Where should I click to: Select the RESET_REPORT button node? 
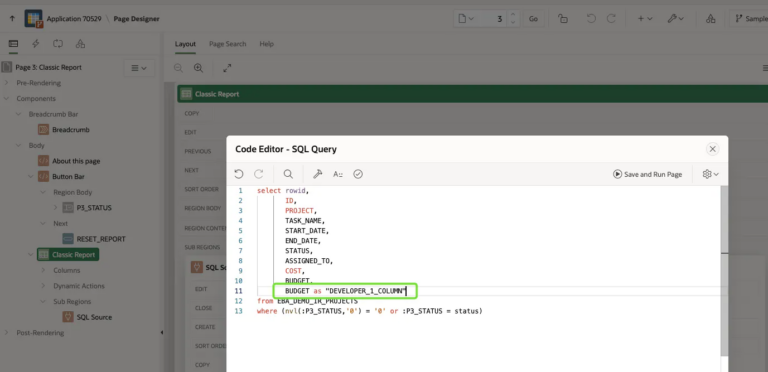point(101,239)
